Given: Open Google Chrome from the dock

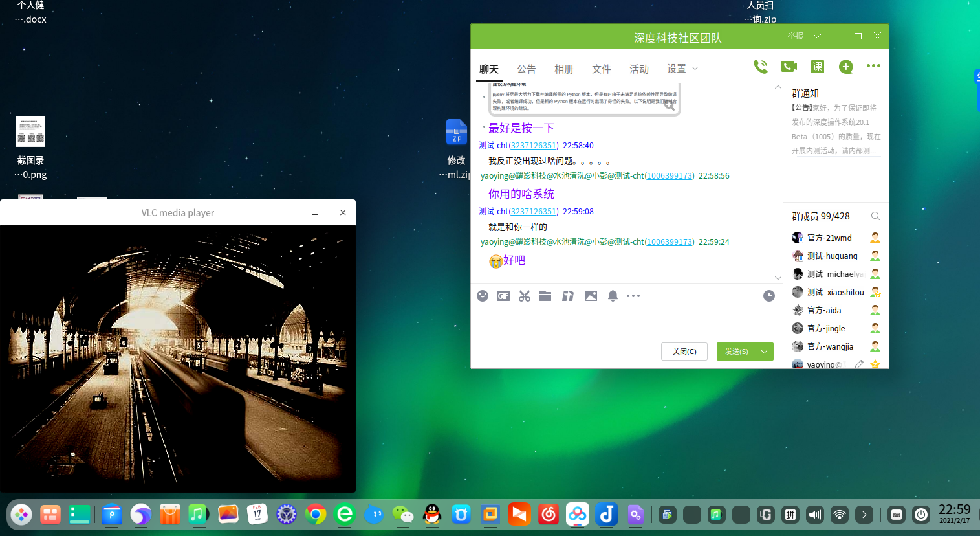Looking at the screenshot, I should (316, 515).
